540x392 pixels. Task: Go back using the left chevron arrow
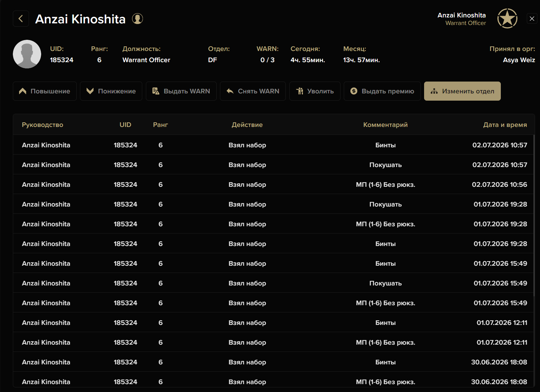click(x=21, y=19)
